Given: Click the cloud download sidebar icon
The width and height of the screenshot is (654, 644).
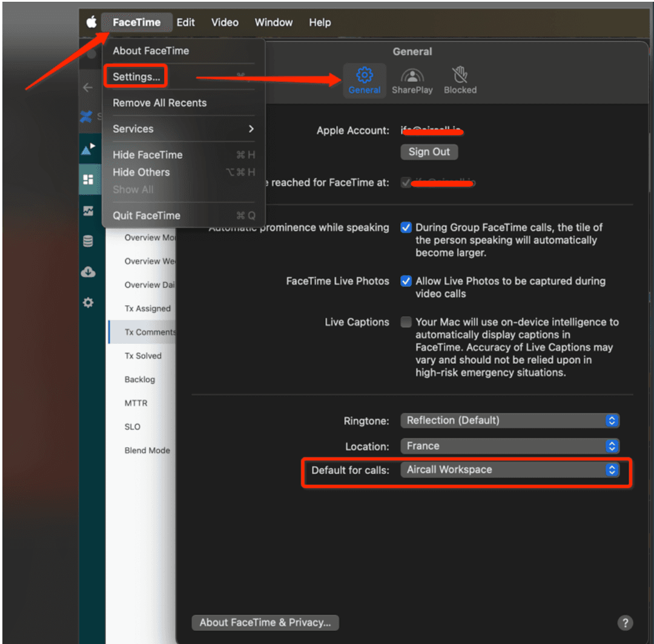Looking at the screenshot, I should click(88, 272).
